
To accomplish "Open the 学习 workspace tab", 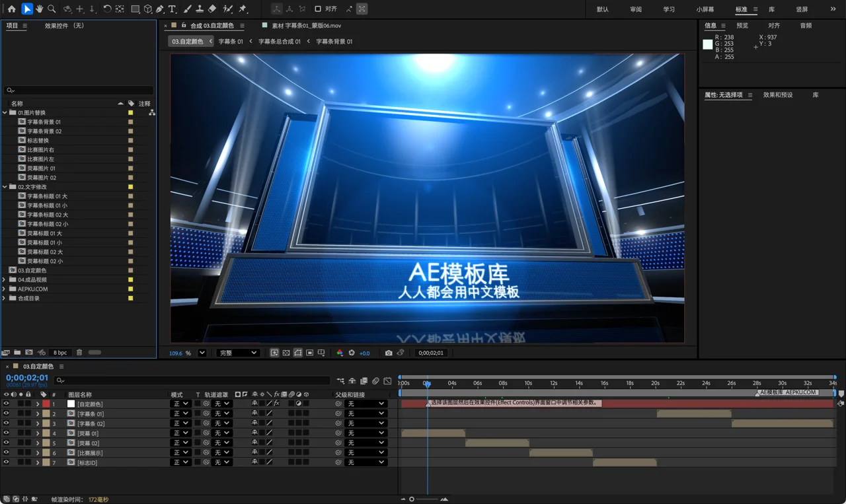I will click(x=669, y=9).
